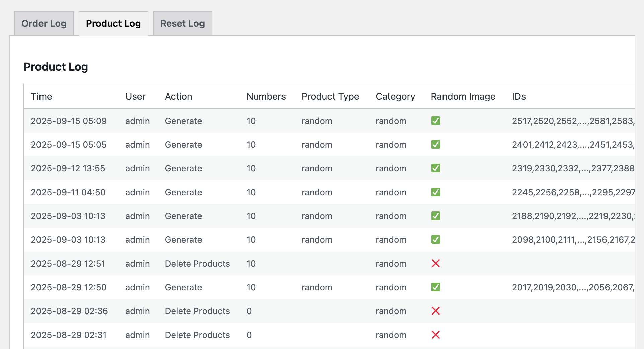644x349 pixels.
Task: Click green checkmark in 2025-09-11 04:50 row
Action: point(435,192)
